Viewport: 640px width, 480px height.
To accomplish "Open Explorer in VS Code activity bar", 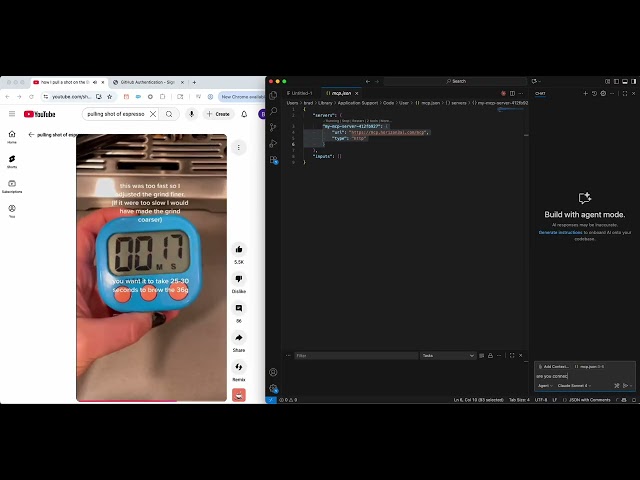I will pos(273,95).
